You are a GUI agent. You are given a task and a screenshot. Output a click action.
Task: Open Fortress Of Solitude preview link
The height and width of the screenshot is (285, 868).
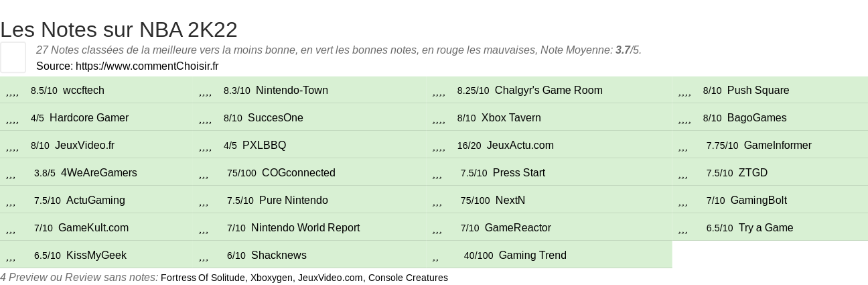[203, 278]
